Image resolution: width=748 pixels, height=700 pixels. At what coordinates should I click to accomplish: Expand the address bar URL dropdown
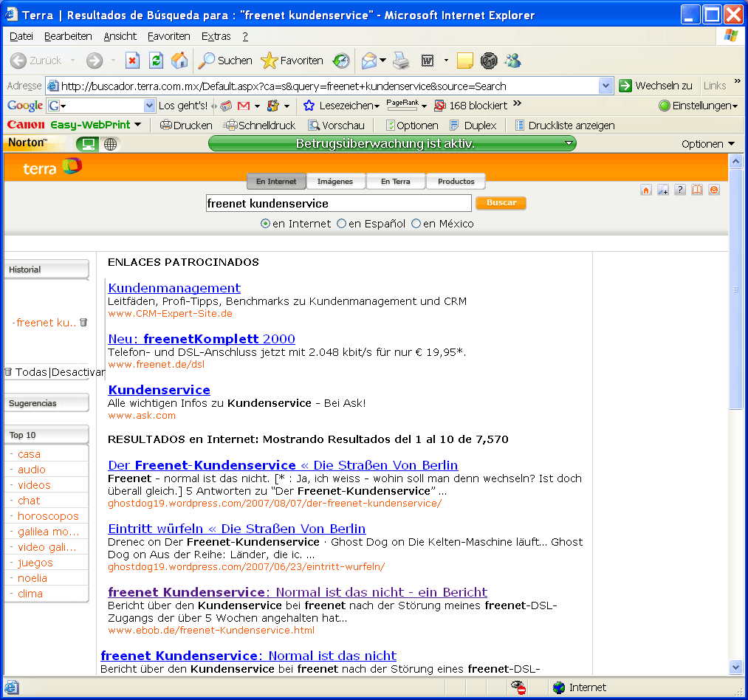pos(605,86)
